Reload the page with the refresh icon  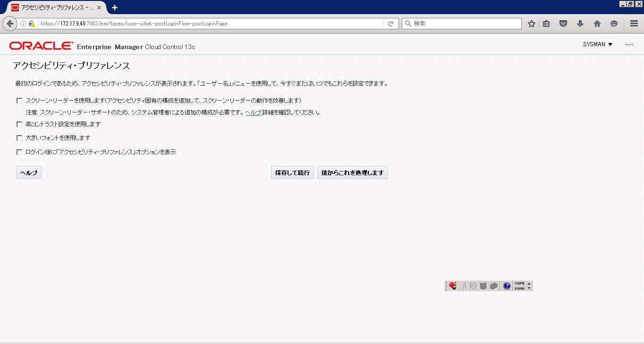(x=390, y=24)
